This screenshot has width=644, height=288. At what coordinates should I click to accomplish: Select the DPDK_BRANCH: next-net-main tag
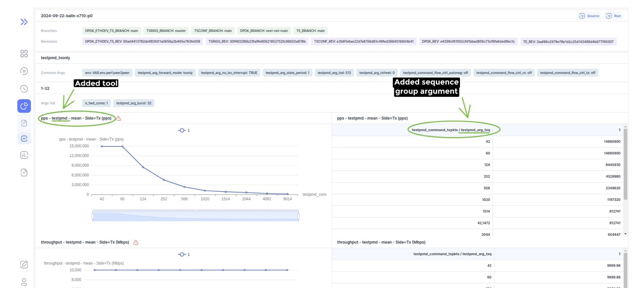pyautogui.click(x=264, y=31)
